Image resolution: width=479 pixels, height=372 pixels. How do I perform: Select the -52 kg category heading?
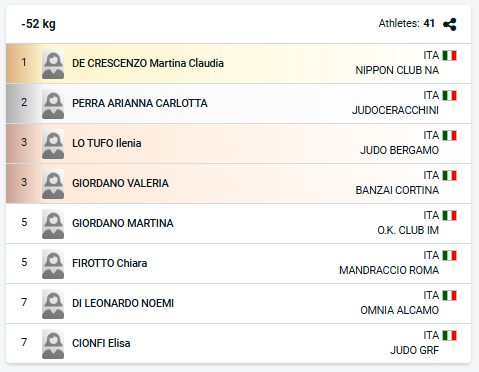[38, 24]
